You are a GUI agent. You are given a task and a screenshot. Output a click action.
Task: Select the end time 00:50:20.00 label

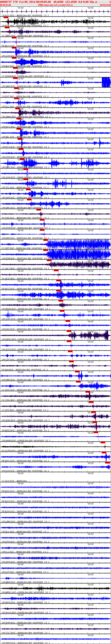coord(105,5)
